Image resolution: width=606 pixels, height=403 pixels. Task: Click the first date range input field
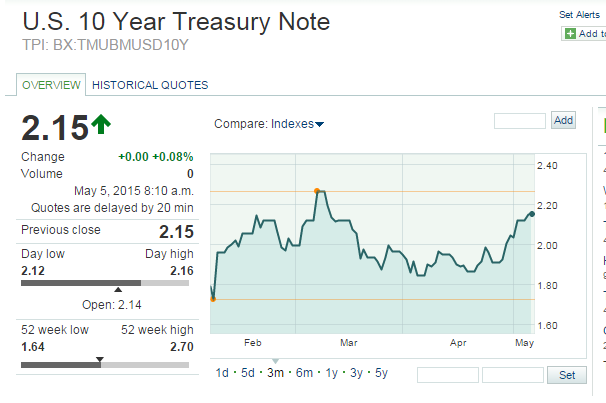pyautogui.click(x=448, y=375)
